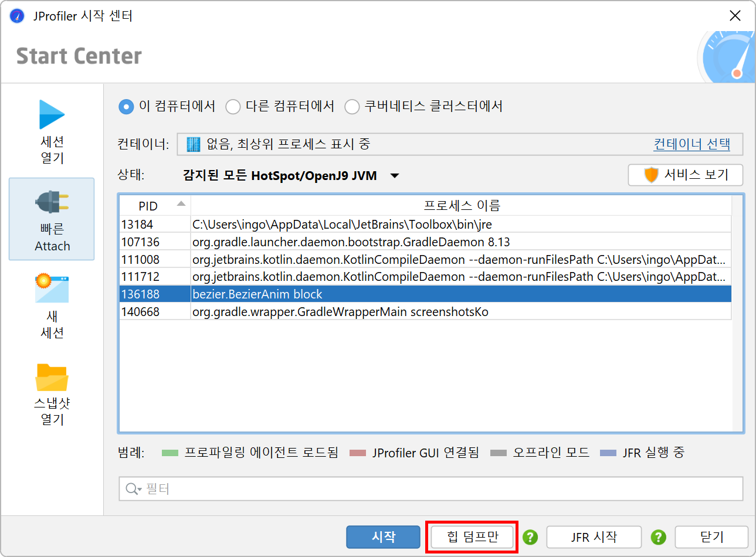756x557 pixels.
Task: Select the GradleWrapperMain screenshotsKo process row
Action: click(425, 312)
